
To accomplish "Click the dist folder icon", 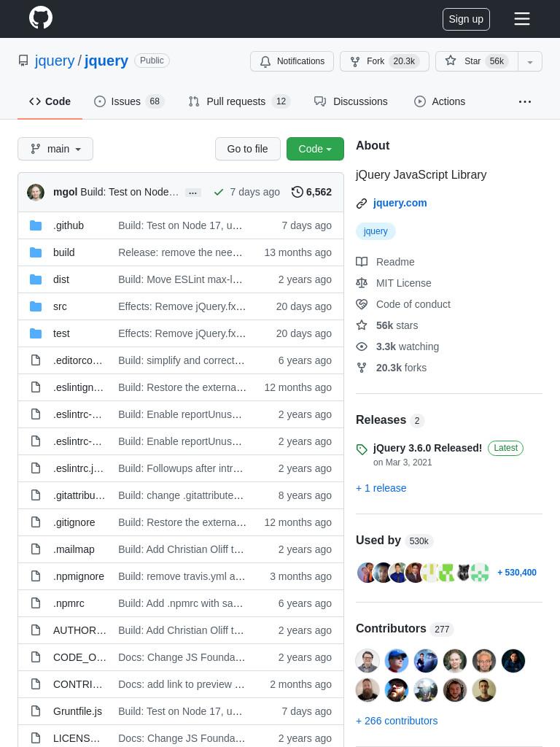I will [x=36, y=279].
